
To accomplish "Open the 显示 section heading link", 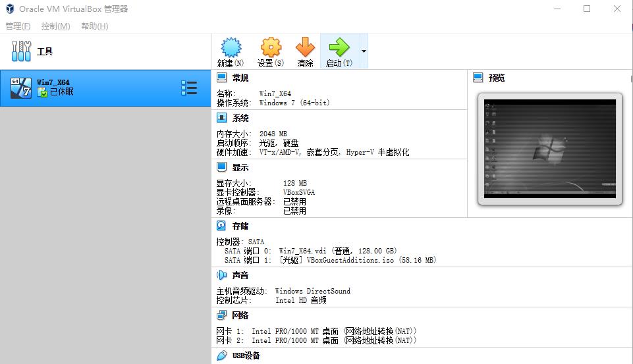I will pyautogui.click(x=240, y=167).
